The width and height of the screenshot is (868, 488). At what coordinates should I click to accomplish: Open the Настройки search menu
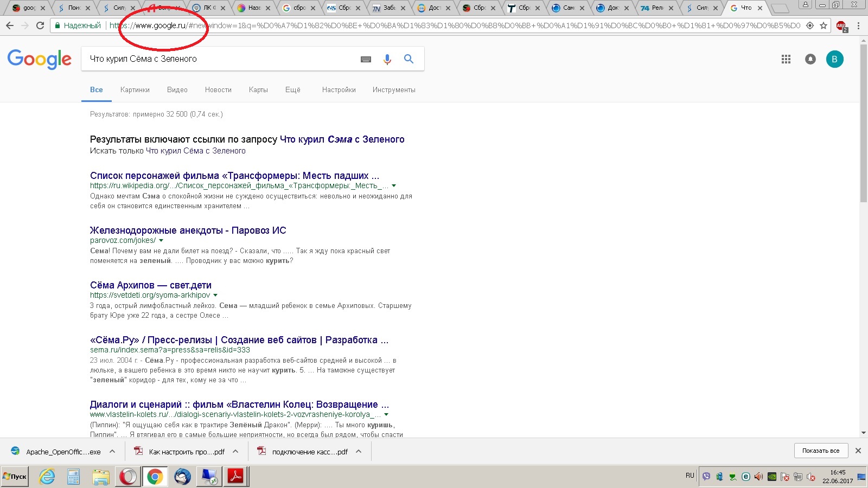(339, 90)
